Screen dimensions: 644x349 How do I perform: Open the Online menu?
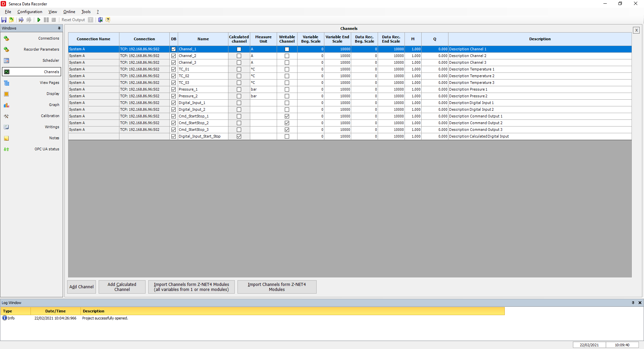pos(69,12)
